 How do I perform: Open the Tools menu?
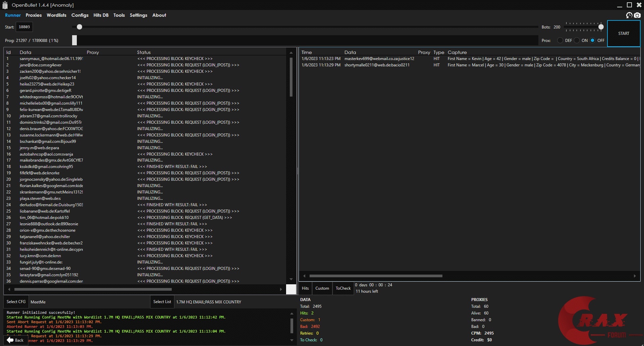click(119, 15)
